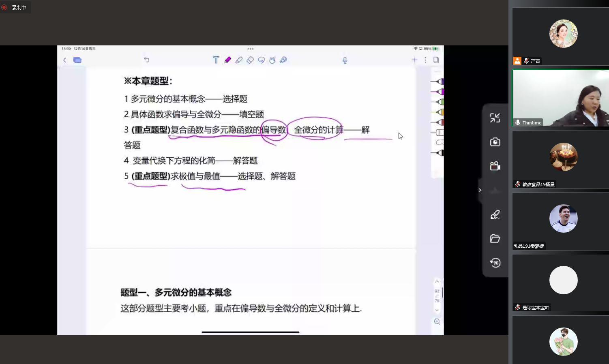Take a screenshot with the camera icon
This screenshot has width=609, height=364.
(x=495, y=142)
